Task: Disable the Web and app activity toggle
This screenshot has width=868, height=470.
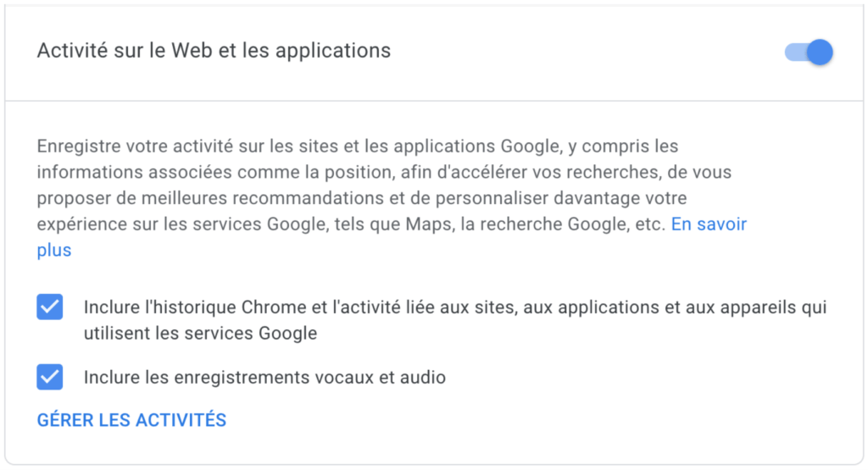Action: point(809,53)
